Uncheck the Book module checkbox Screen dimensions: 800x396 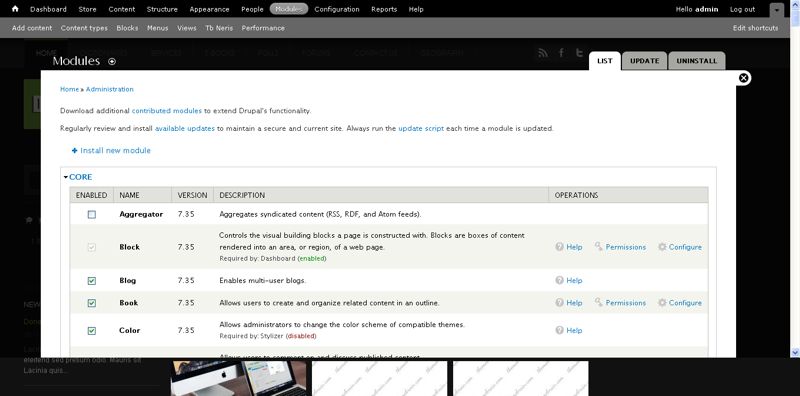click(92, 304)
